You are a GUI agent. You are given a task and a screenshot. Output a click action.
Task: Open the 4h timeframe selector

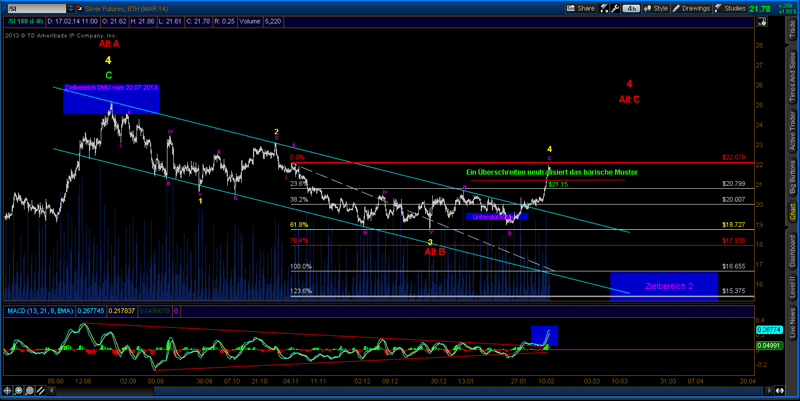[631, 8]
